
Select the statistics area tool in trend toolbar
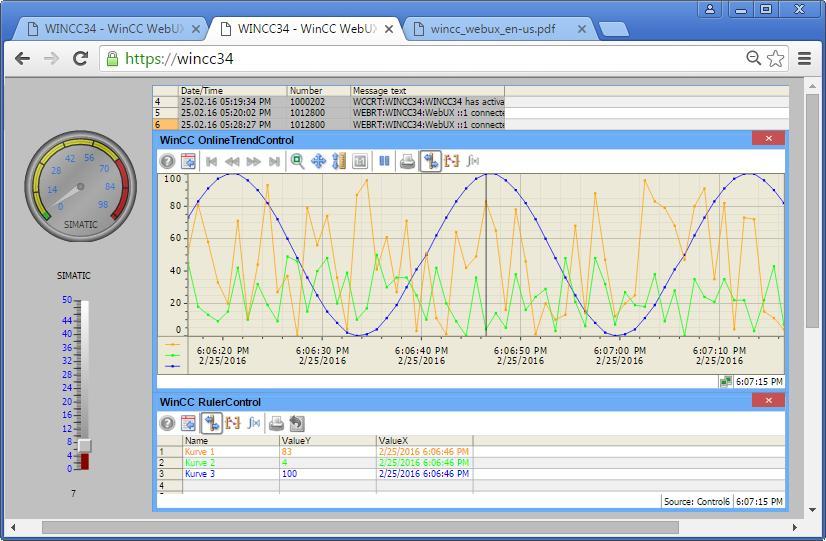pos(451,161)
